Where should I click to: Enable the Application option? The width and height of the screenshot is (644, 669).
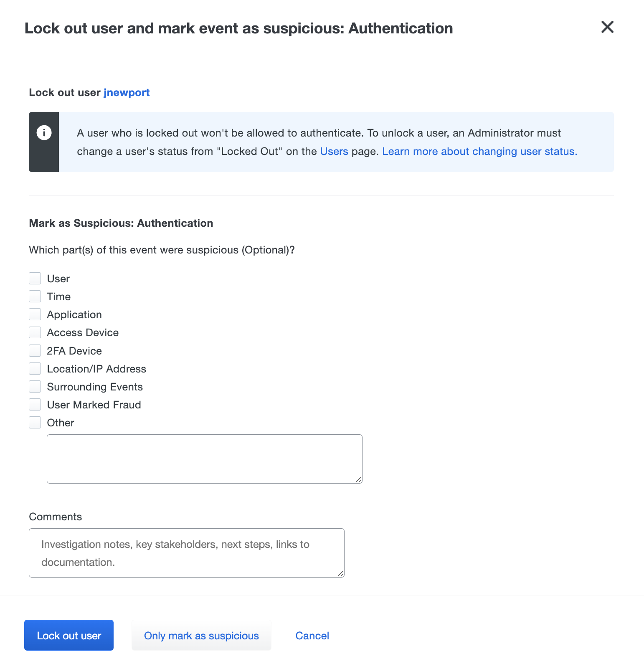(35, 314)
